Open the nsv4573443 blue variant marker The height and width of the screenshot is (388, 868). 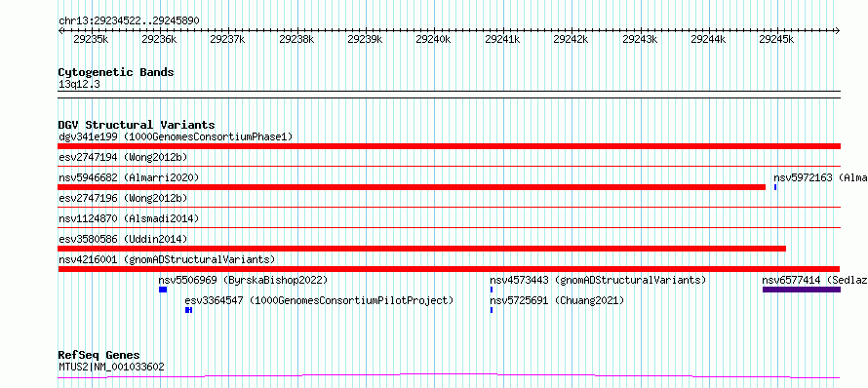(x=491, y=290)
